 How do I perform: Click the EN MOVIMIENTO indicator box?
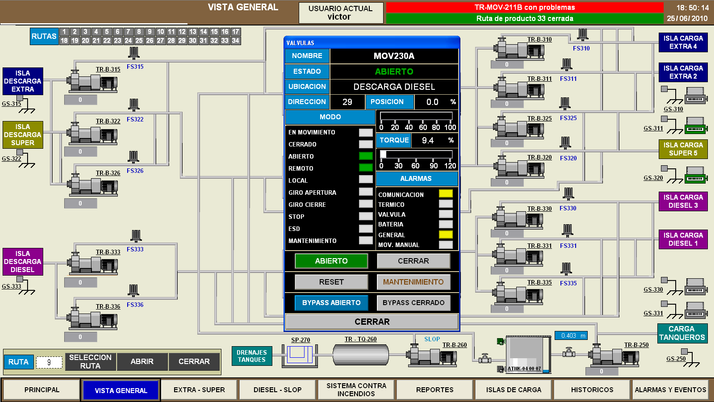[x=366, y=132]
